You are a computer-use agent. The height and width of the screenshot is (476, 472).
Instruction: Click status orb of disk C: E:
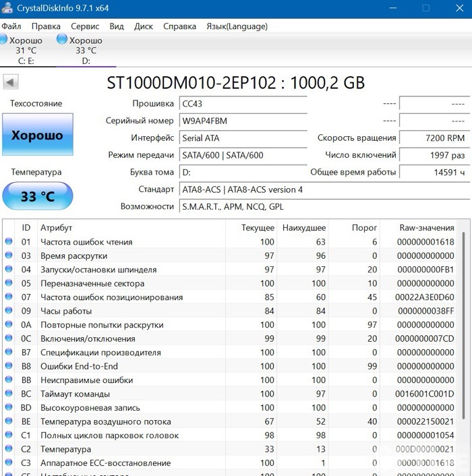coord(3,39)
